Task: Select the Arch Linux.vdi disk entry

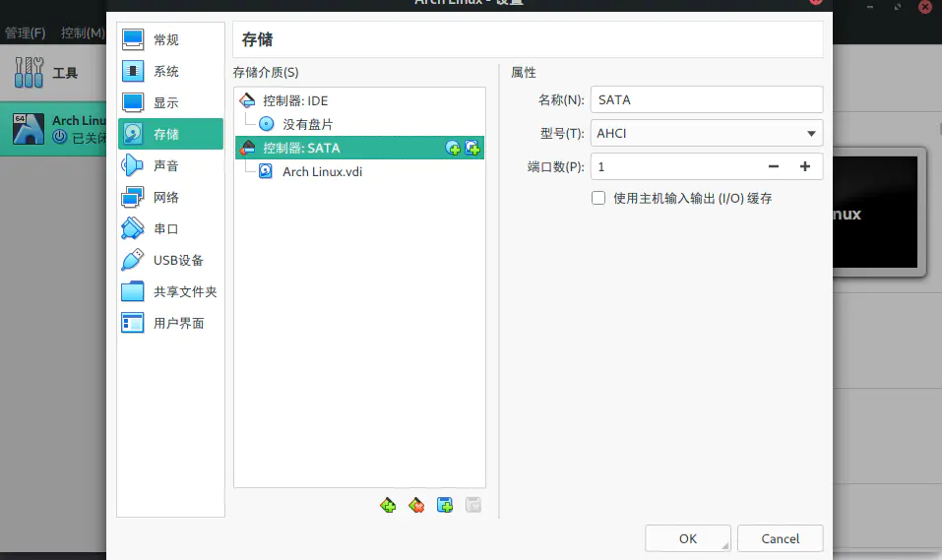Action: (359, 172)
